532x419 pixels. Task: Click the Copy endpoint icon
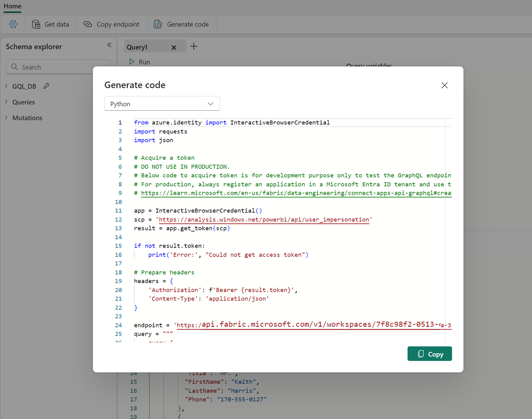click(87, 24)
